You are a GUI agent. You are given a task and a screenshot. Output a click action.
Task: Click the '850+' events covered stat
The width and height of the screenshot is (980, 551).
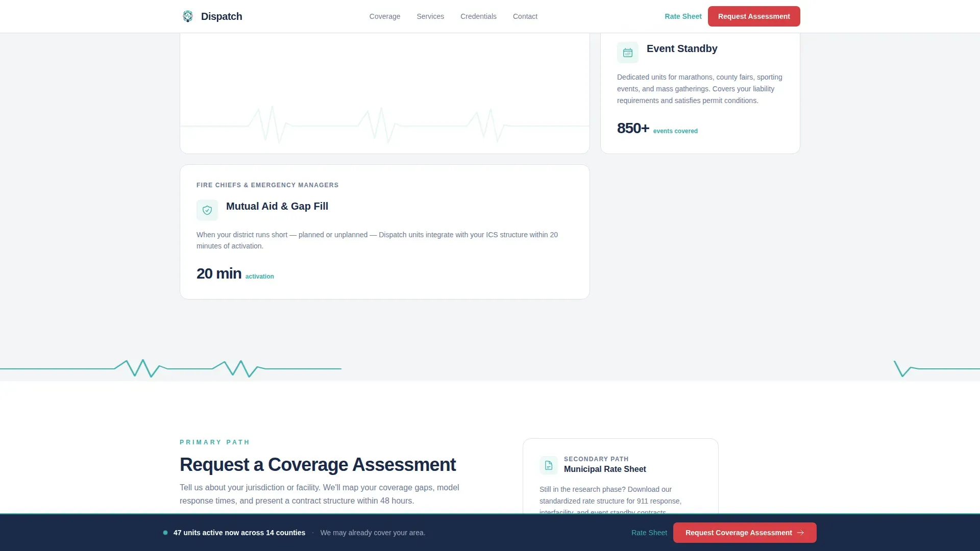click(x=633, y=128)
